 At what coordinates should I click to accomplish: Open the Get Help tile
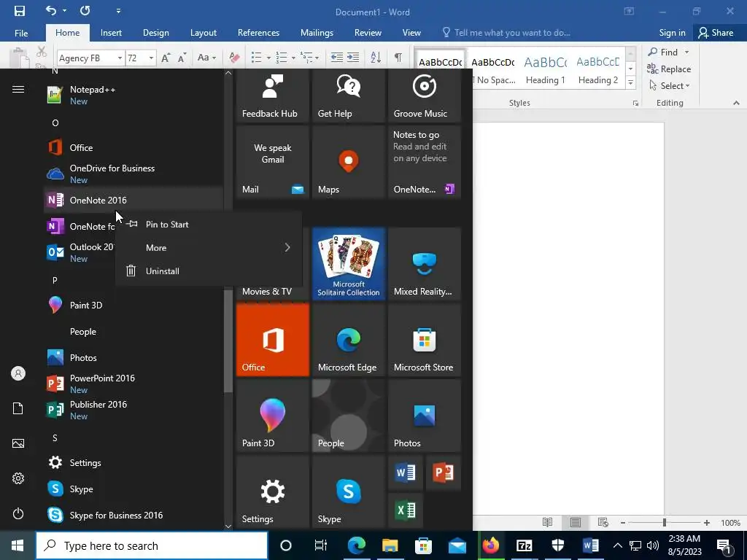348,96
